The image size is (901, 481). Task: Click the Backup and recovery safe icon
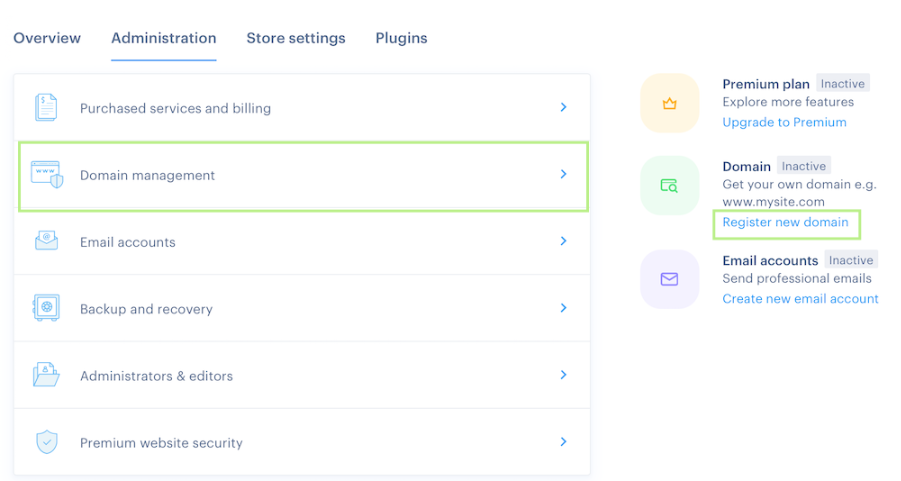tap(47, 307)
